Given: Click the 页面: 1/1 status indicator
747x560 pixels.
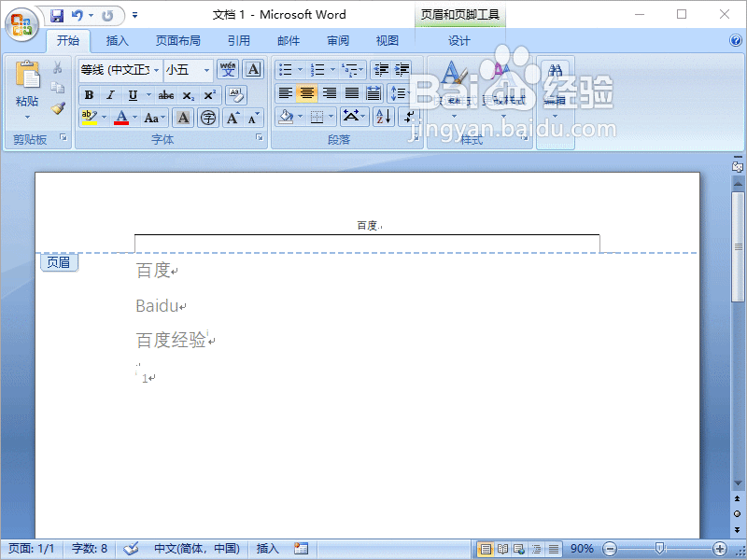Looking at the screenshot, I should (32, 549).
